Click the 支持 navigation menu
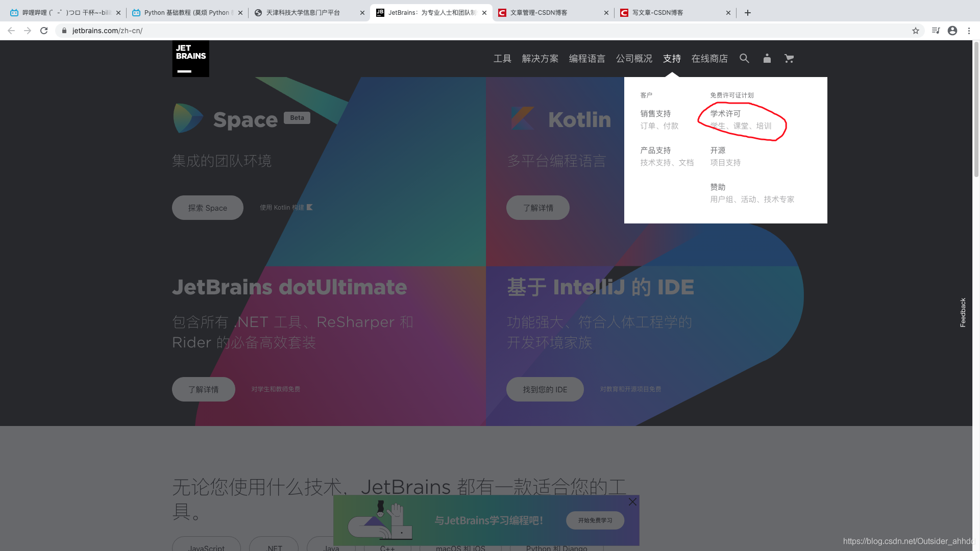 (672, 59)
